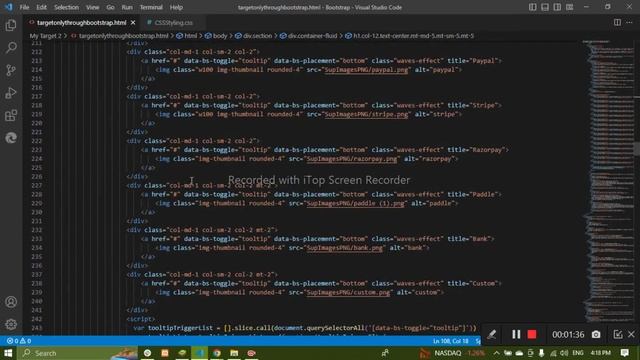Click the NASDAQ widget in taskbar
Image resolution: width=640 pixels, height=360 pixels.
(452, 353)
